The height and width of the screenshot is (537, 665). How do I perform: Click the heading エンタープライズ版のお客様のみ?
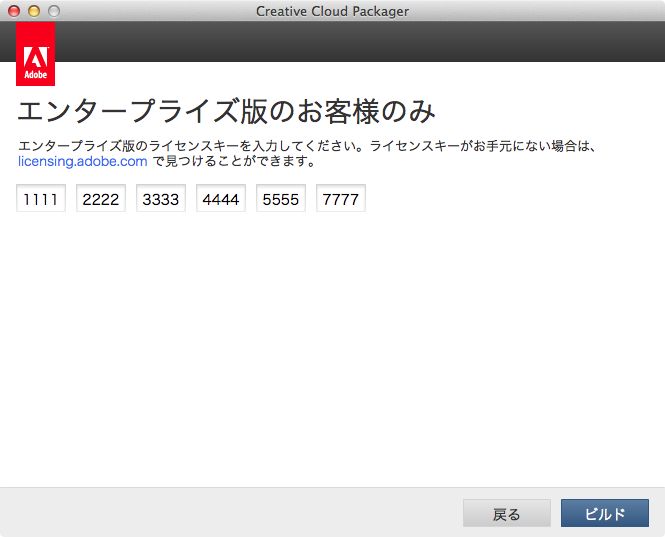pyautogui.click(x=226, y=111)
